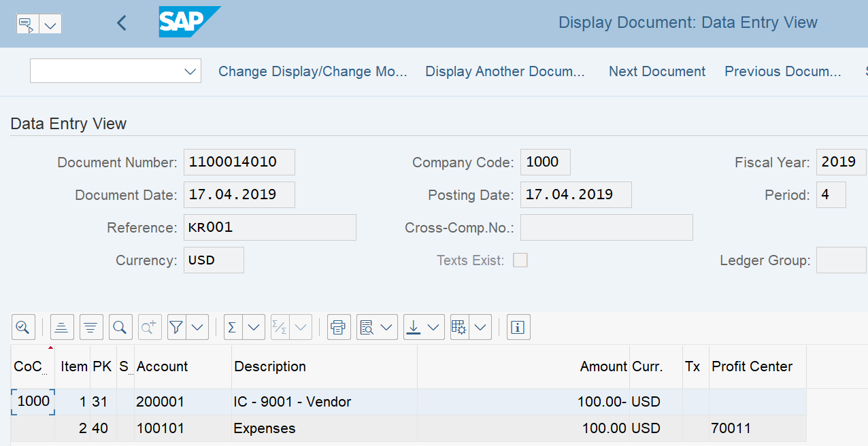Click account cell 200001
This screenshot has height=446, width=868.
click(183, 402)
